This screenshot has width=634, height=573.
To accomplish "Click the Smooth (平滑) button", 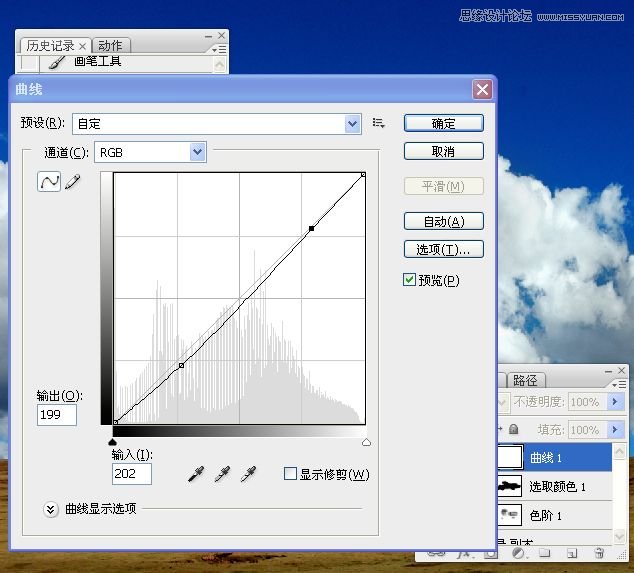I will (x=444, y=186).
